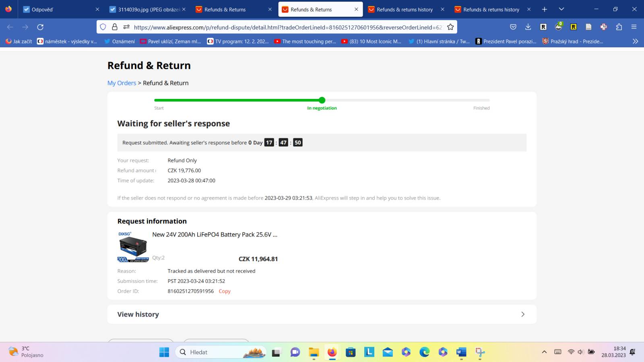Viewport: 644px width, 362px height.
Task: Open Snipping Tool from the taskbar
Action: pyautogui.click(x=480, y=352)
